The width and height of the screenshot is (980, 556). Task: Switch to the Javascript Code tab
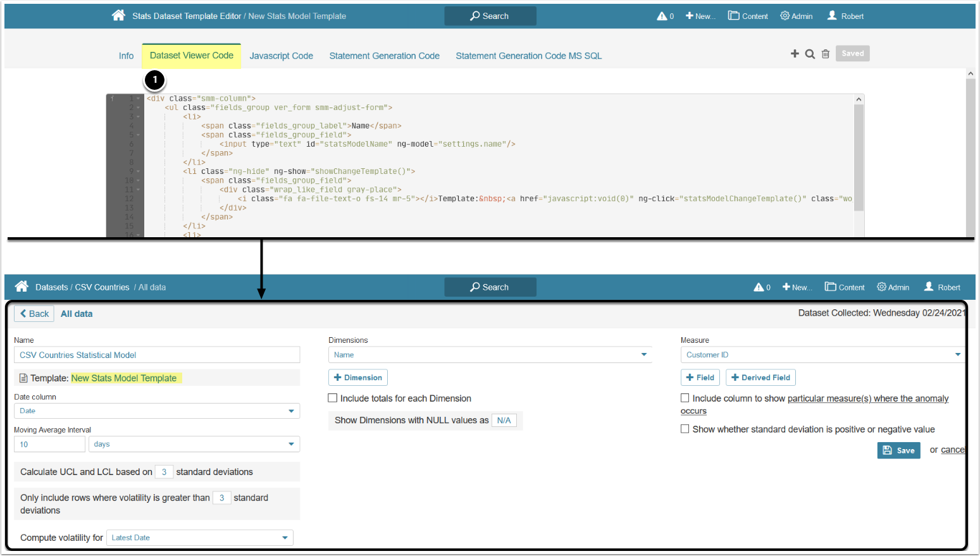pyautogui.click(x=281, y=56)
